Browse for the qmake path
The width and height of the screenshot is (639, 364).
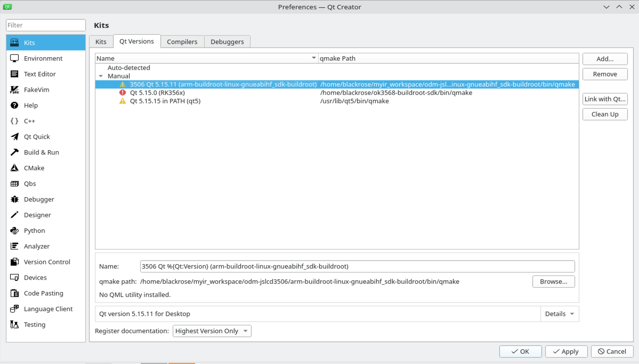(x=554, y=282)
